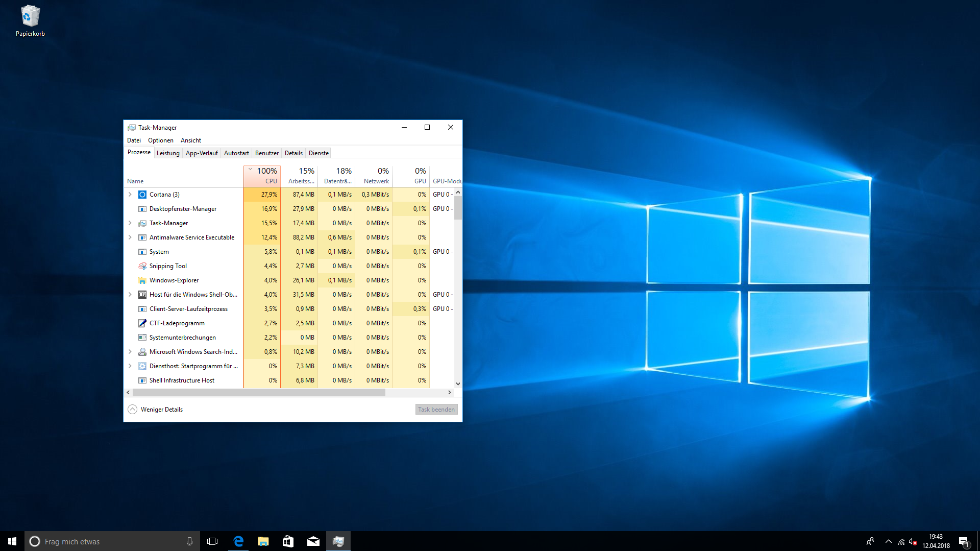Image resolution: width=980 pixels, height=551 pixels.
Task: Click the Microsoft Windows Search-Indexer icon
Action: click(x=142, y=352)
